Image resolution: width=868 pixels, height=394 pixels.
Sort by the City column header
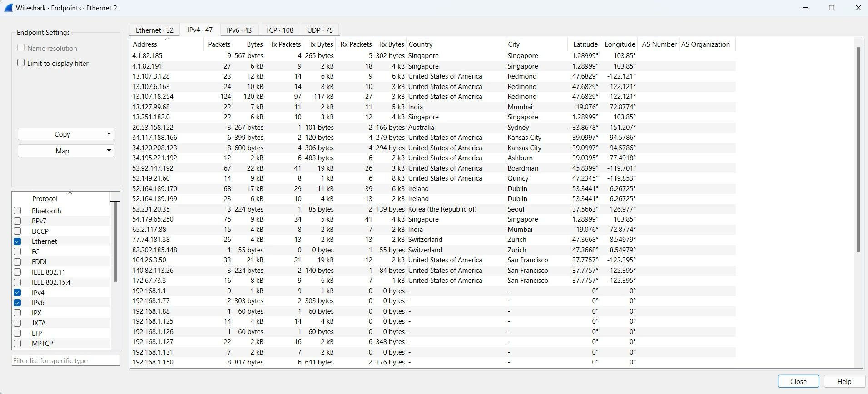[536, 44]
